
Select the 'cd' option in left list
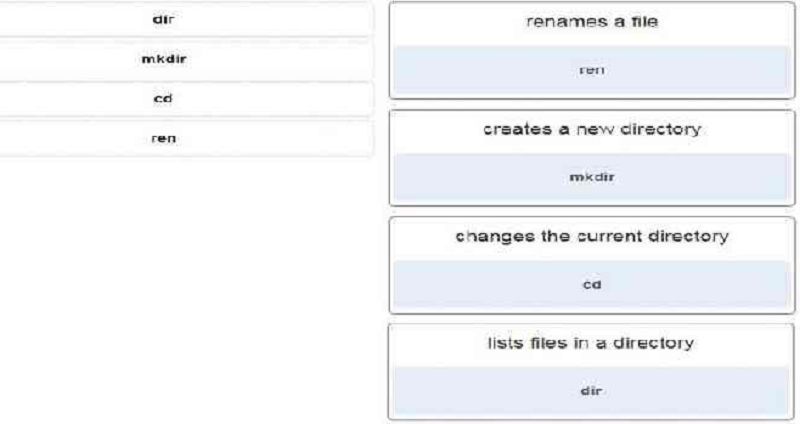pyautogui.click(x=163, y=98)
